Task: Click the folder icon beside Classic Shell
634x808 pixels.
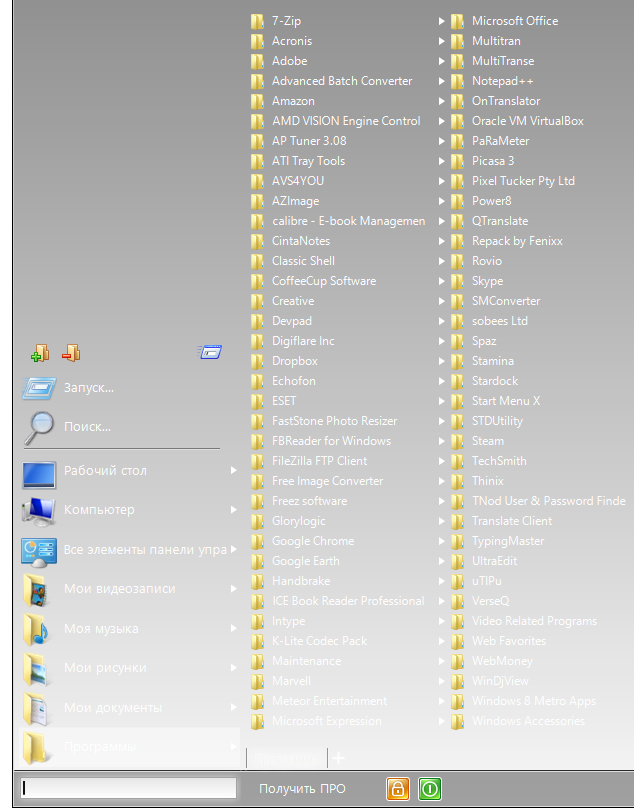Action: point(257,261)
